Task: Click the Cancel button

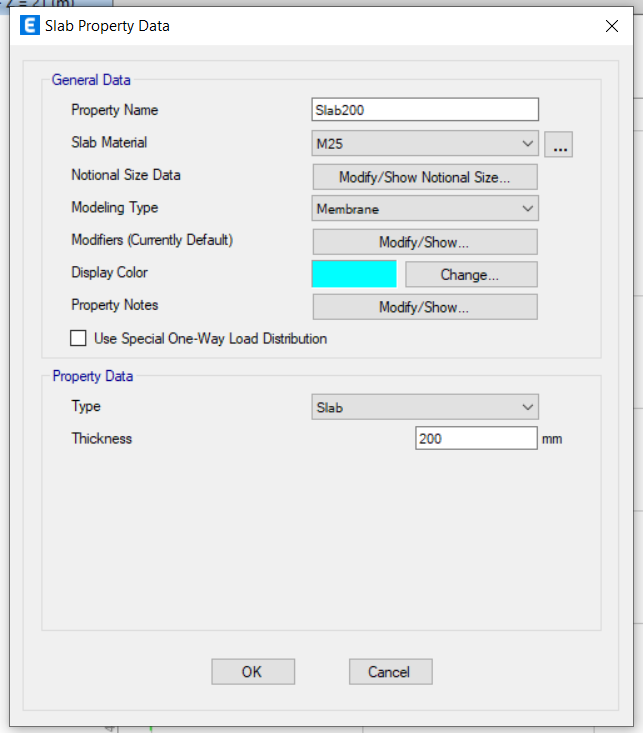Action: click(x=390, y=672)
